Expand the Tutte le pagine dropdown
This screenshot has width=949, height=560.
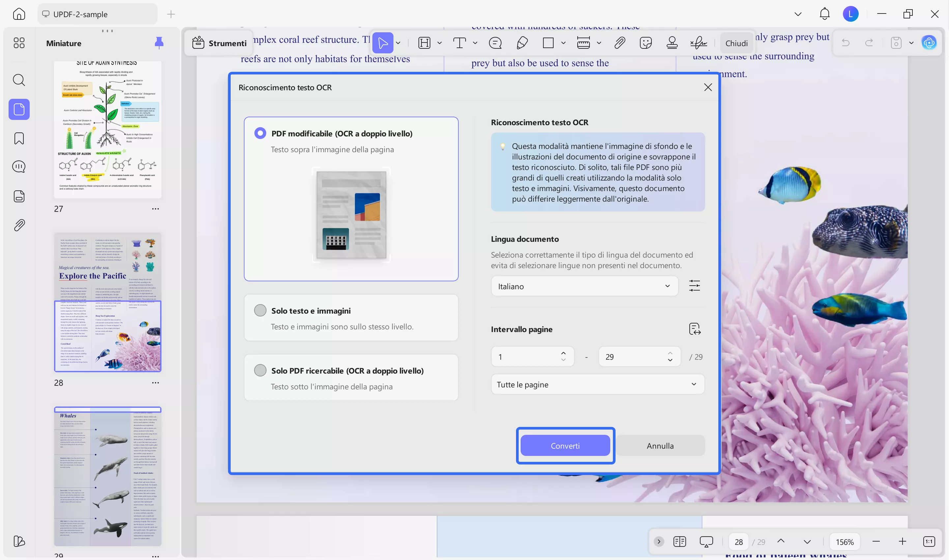[x=597, y=384]
